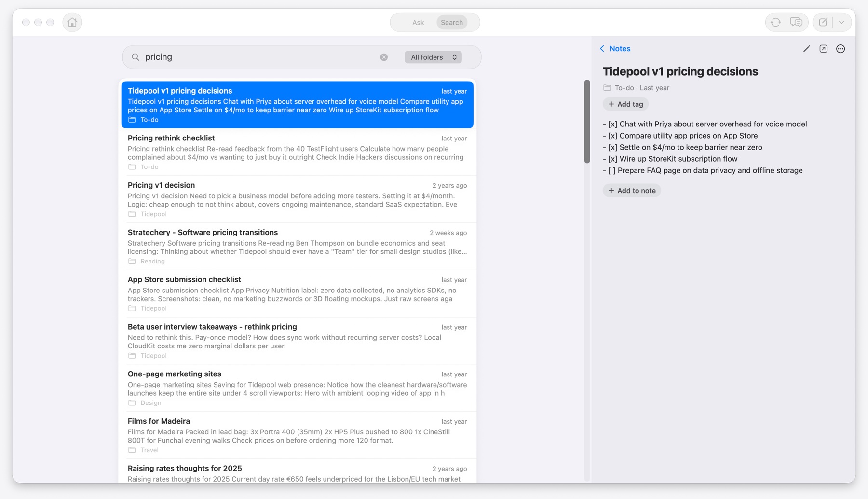The image size is (868, 499).
Task: Open One-page marketing sites result
Action: click(297, 388)
